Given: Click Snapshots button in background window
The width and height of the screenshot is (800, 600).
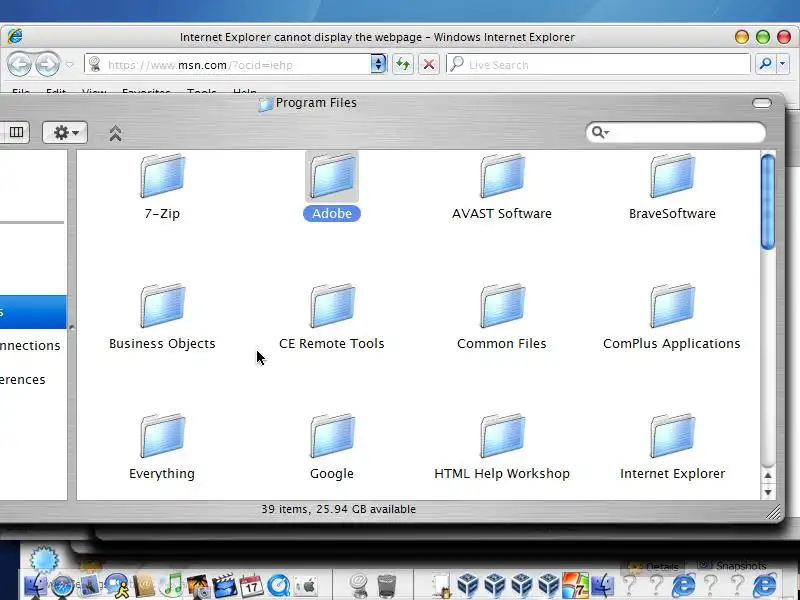Looking at the screenshot, I should click(x=733, y=566).
